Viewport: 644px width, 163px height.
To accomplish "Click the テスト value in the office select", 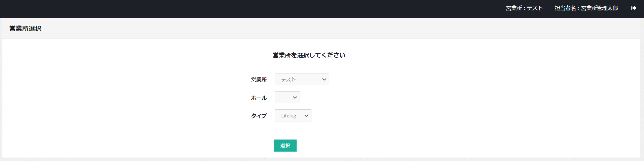I will coord(289,79).
